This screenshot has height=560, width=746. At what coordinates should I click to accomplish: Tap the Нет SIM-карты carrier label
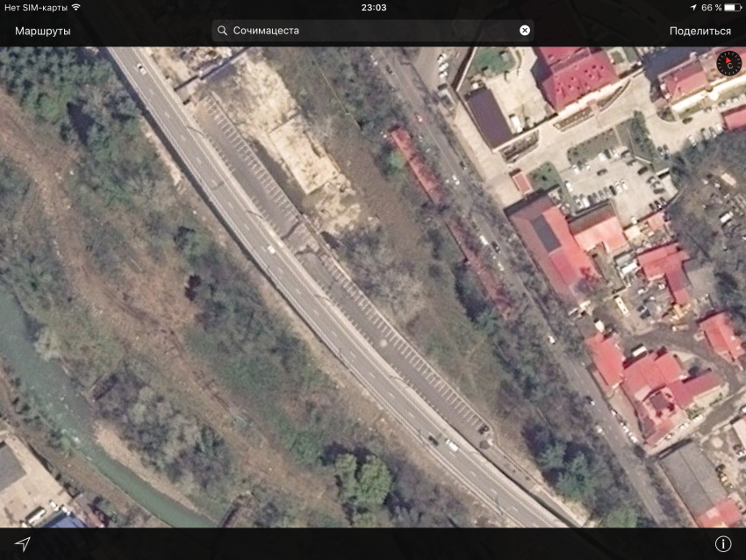click(35, 7)
